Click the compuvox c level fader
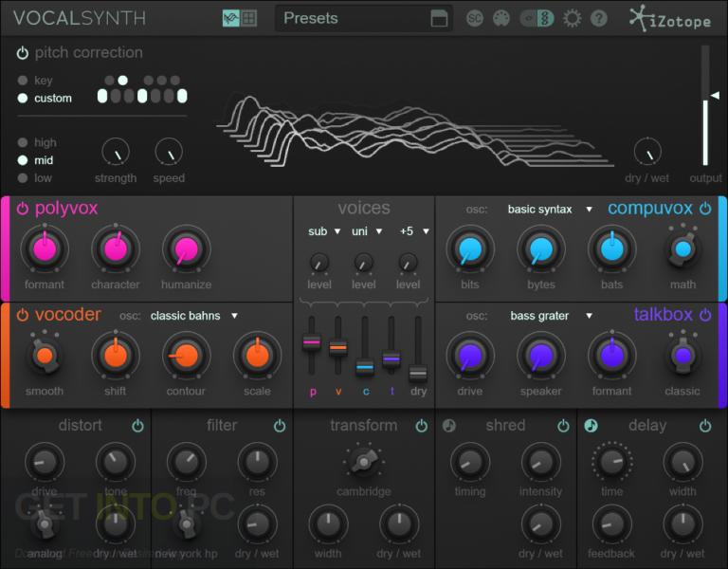728x569 pixels. [x=365, y=367]
